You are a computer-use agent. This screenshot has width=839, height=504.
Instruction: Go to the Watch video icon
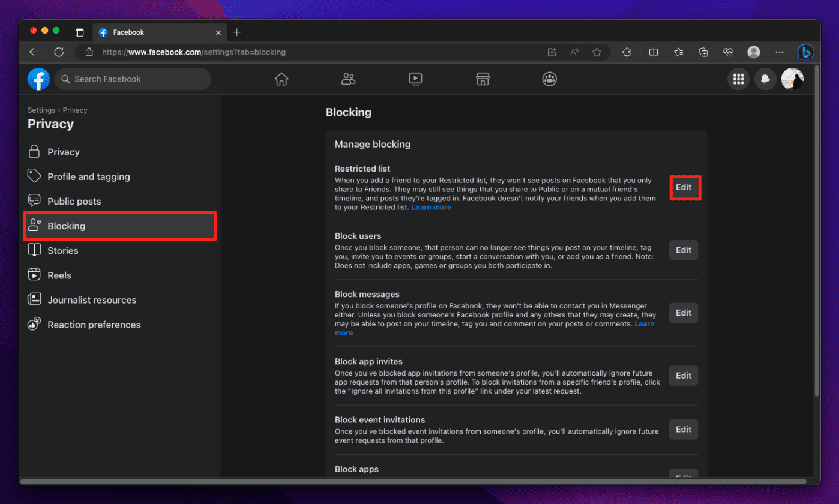(x=415, y=79)
